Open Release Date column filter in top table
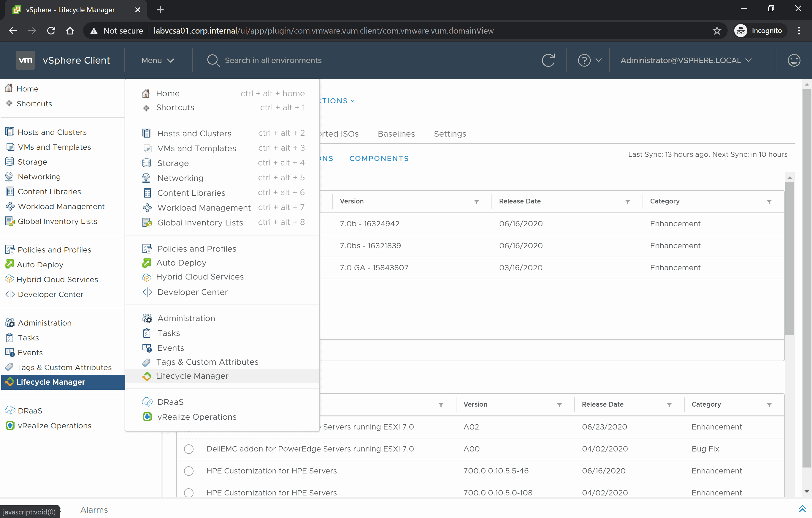The image size is (812, 518). [x=627, y=201]
